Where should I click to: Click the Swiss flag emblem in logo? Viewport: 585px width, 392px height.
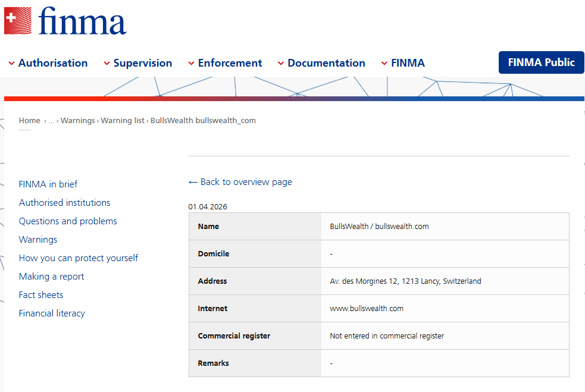pos(17,21)
